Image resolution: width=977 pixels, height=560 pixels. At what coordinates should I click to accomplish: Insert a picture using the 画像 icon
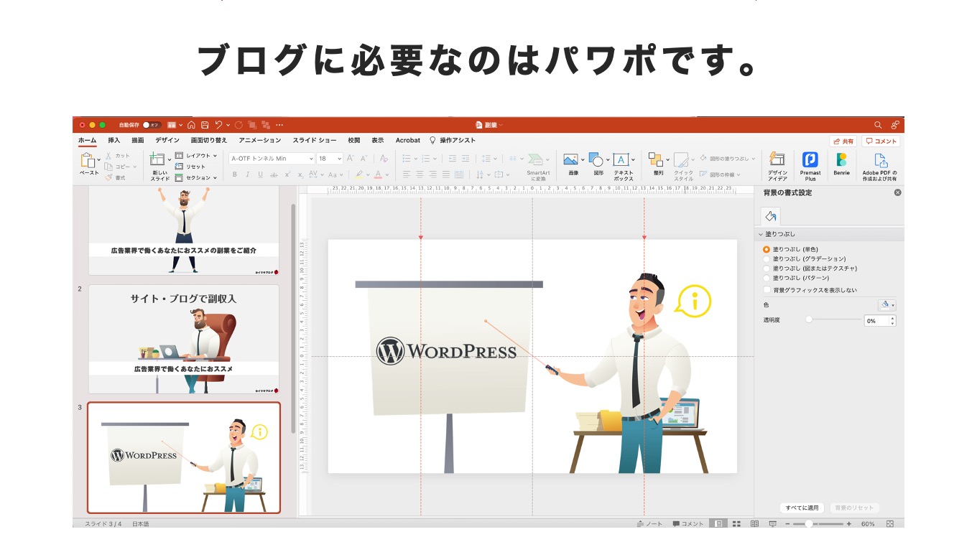click(571, 159)
